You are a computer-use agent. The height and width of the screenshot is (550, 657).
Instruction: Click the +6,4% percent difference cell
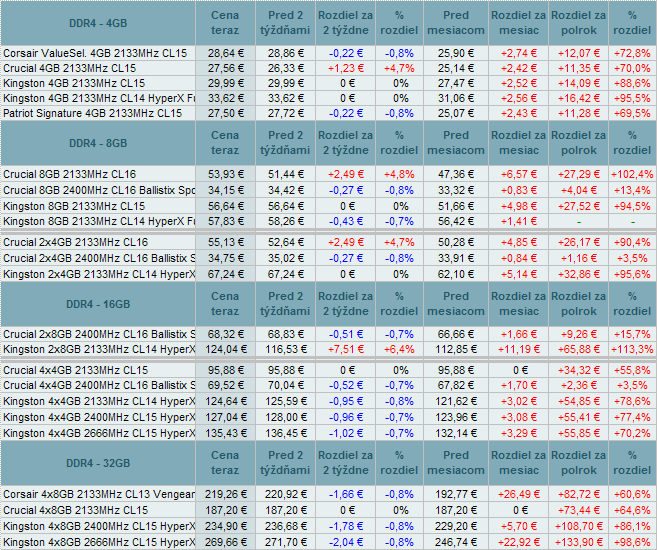coord(399,349)
